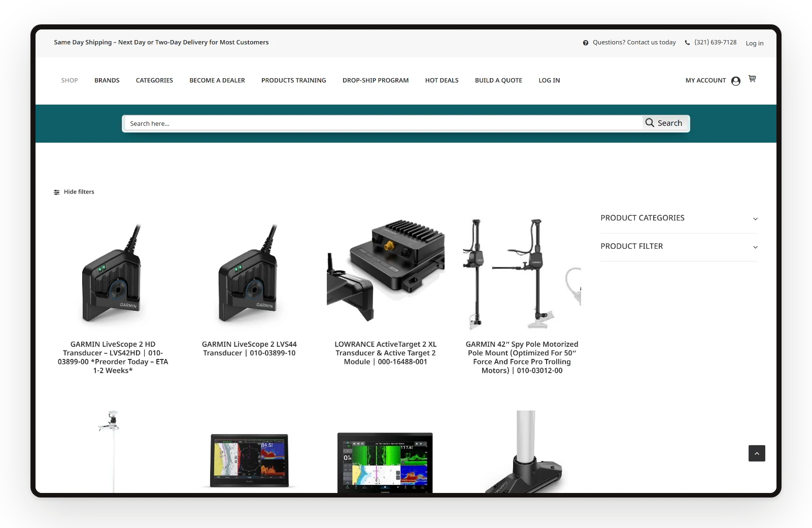The image size is (812, 528).
Task: Click the LiveScope 2 HD LVS42HD product image
Action: 113,273
